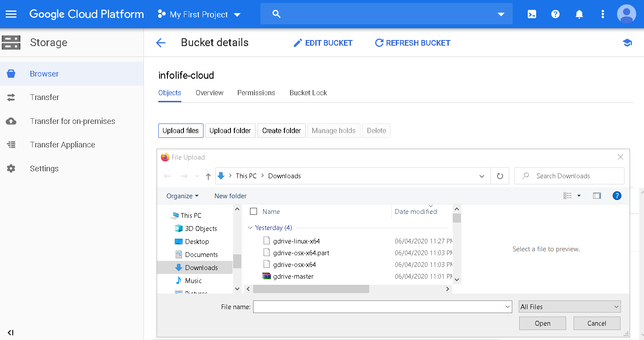Click the up-one-level arrow in the dialog
The image size is (644, 340).
208,176
